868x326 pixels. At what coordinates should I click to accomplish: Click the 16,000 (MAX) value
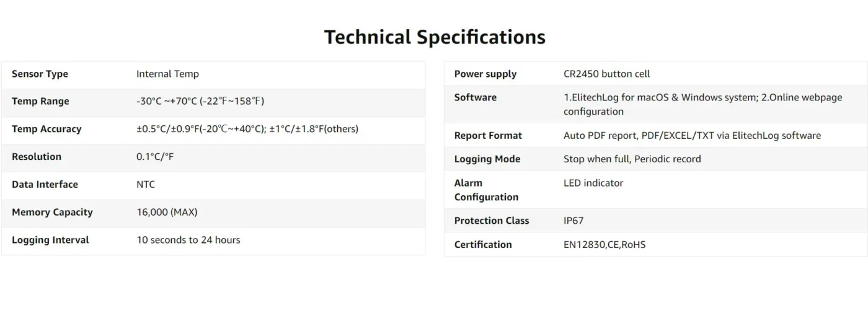167,212
